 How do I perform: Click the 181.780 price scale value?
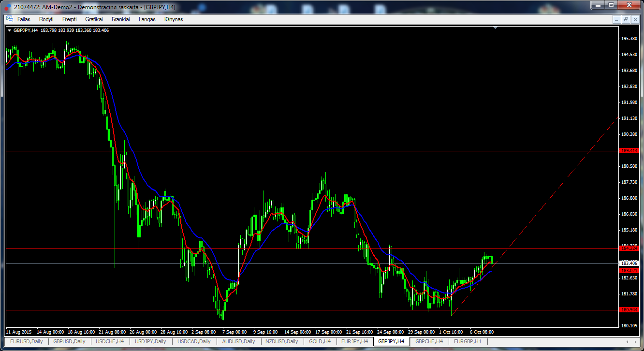[x=630, y=294]
